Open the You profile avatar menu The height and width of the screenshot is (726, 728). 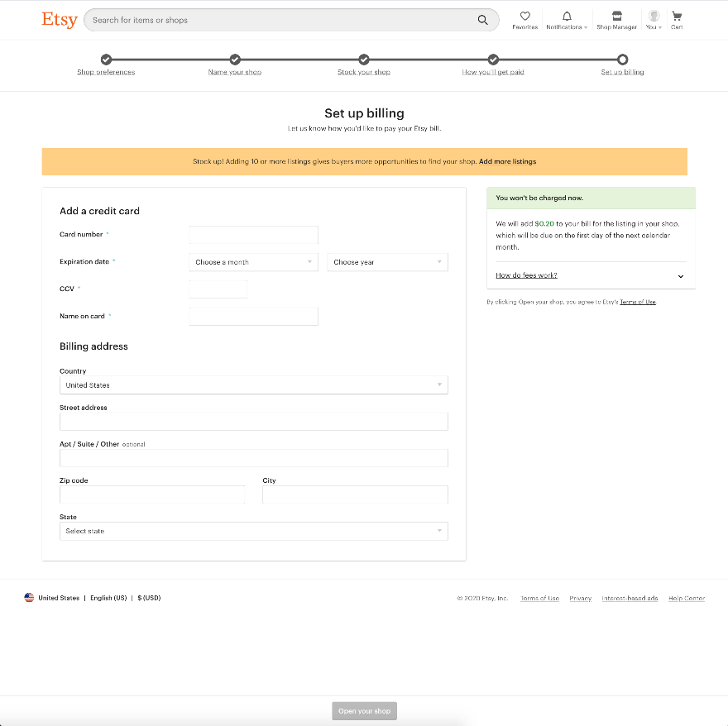click(654, 17)
